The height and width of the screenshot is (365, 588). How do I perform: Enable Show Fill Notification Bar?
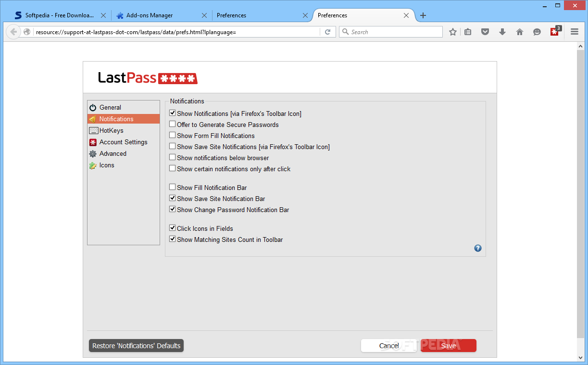tap(173, 187)
